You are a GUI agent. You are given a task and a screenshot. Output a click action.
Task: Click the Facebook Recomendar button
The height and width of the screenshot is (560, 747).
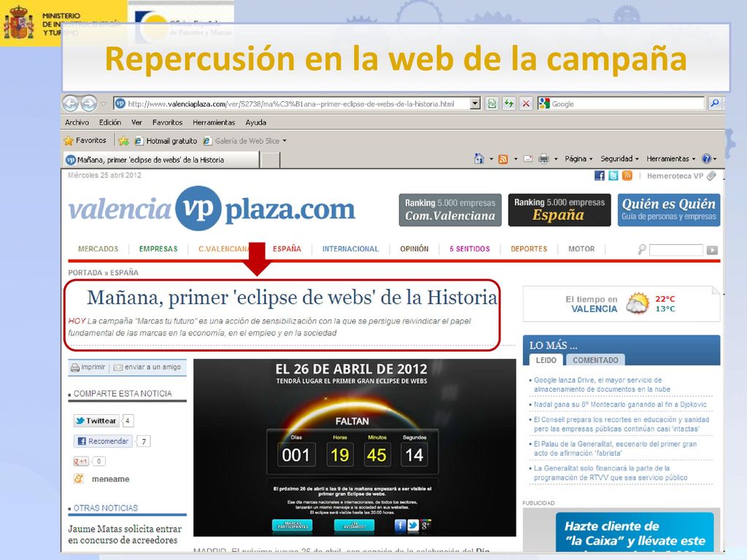tap(103, 441)
